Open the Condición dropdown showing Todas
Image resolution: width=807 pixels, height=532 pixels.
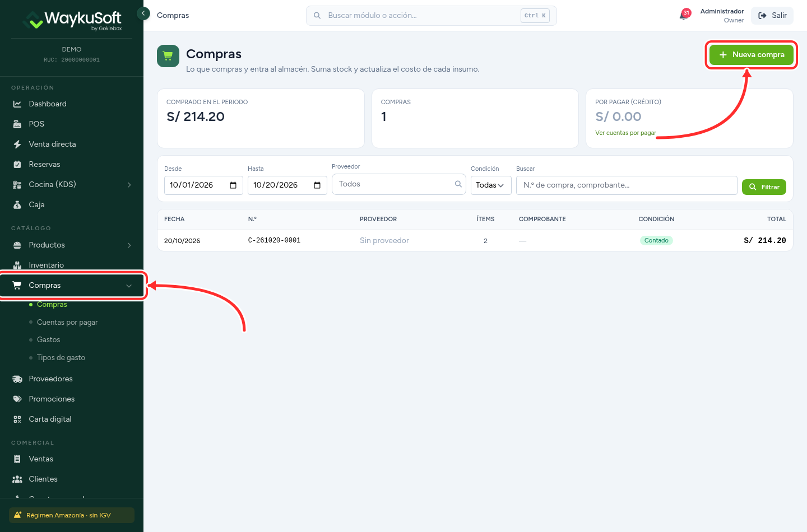point(491,185)
